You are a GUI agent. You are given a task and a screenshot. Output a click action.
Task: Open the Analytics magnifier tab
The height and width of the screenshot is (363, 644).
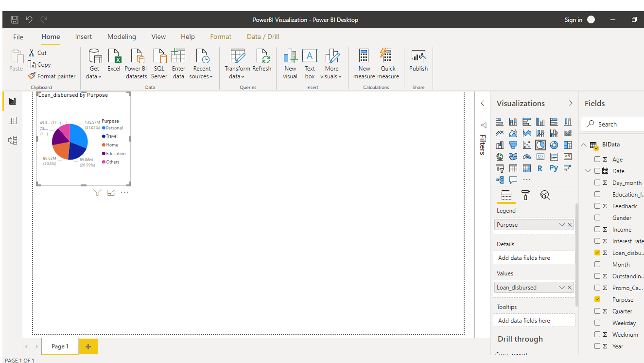[545, 195]
